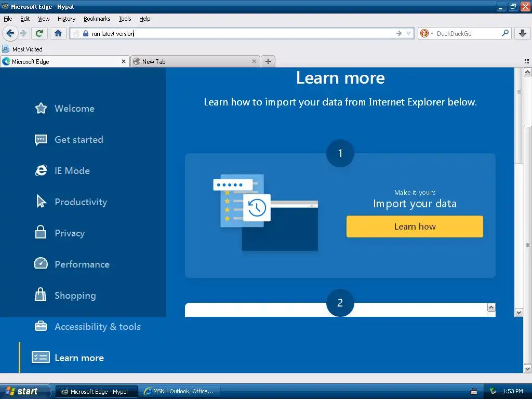532x399 pixels.
Task: Click the Accessibility & tools briefcase icon
Action: click(x=41, y=326)
